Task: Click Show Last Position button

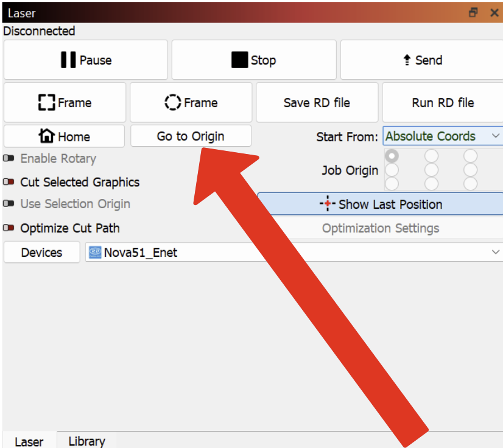Action: [381, 204]
